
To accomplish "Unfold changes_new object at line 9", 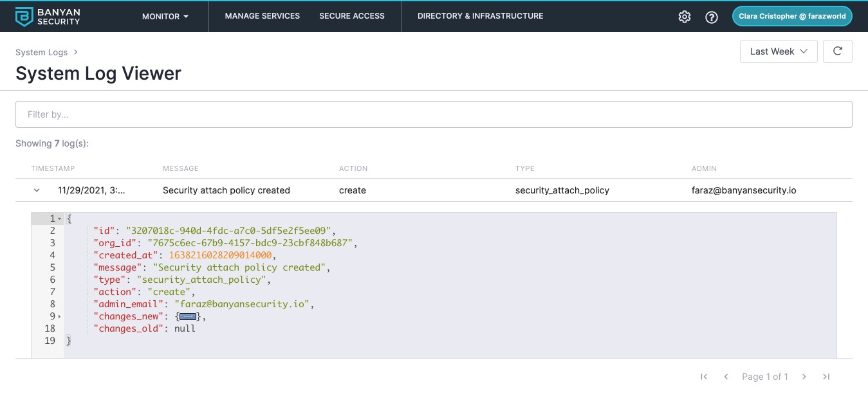I will pos(60,316).
